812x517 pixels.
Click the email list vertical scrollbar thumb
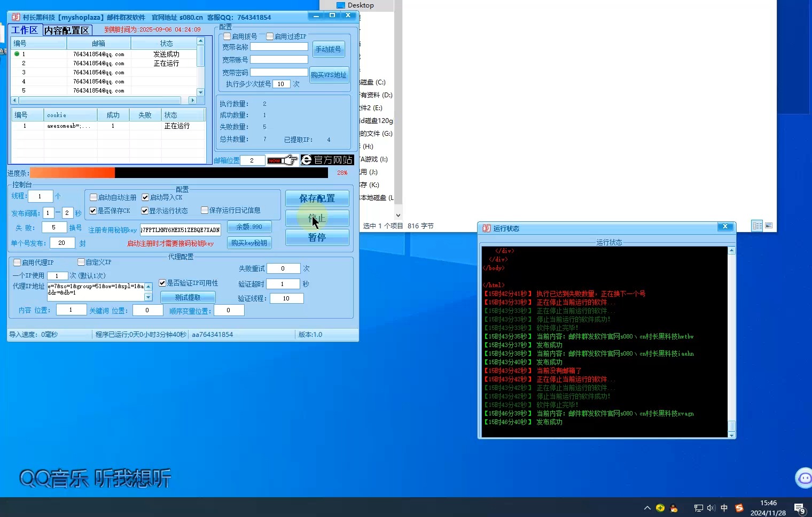coord(201,56)
